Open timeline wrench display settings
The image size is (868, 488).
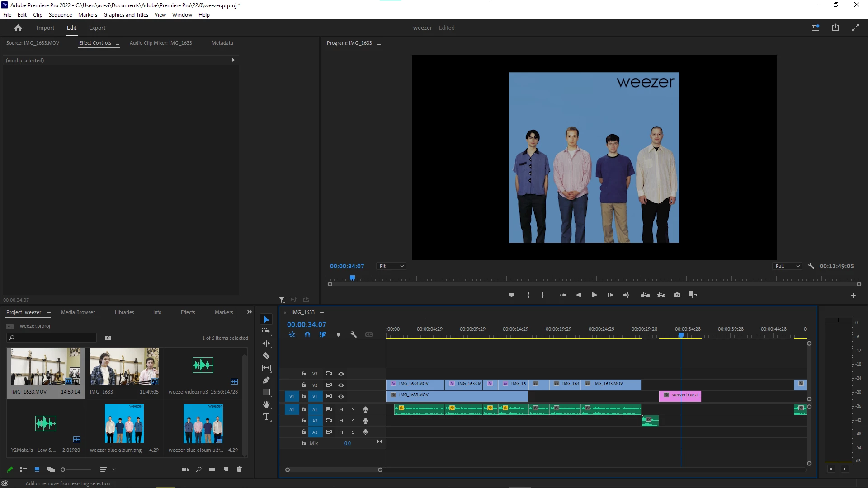point(354,335)
